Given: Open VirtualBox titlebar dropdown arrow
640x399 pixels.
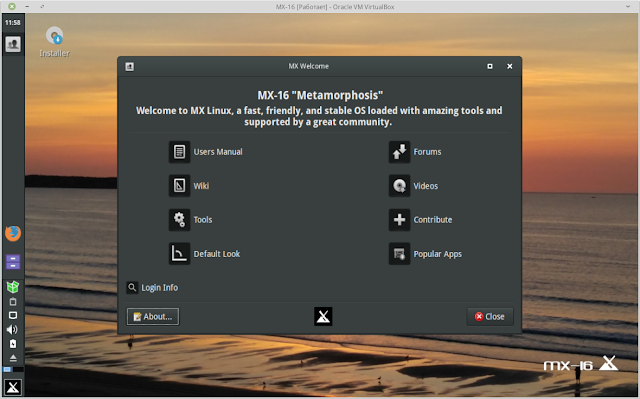Looking at the screenshot, I should coord(628,6).
